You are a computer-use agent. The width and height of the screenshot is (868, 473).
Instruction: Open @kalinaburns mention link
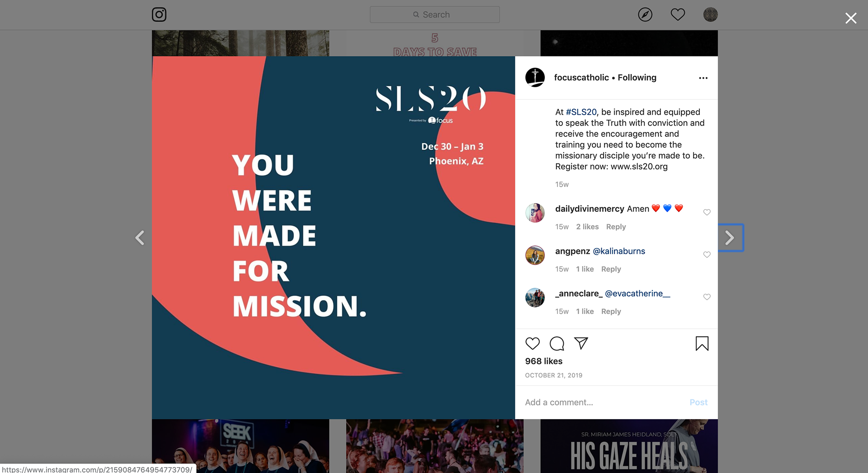(619, 251)
